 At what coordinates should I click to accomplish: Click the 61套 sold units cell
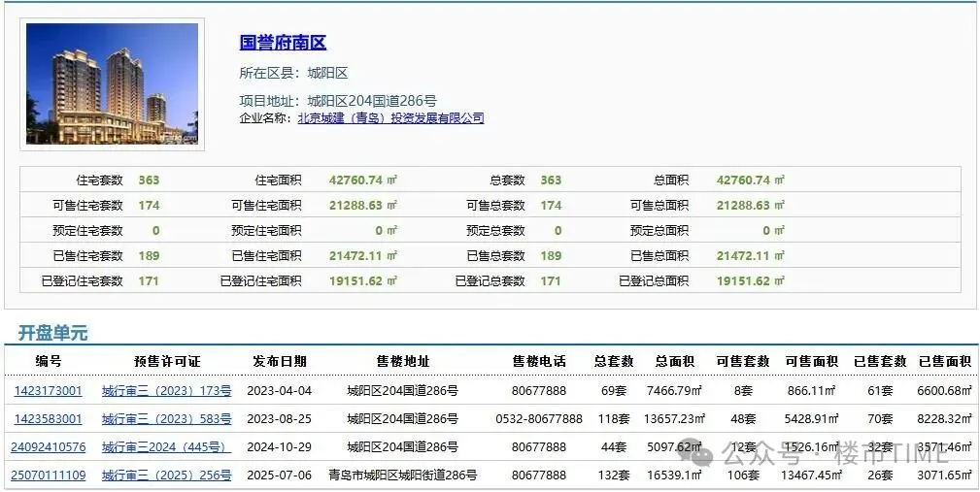pyautogui.click(x=880, y=391)
